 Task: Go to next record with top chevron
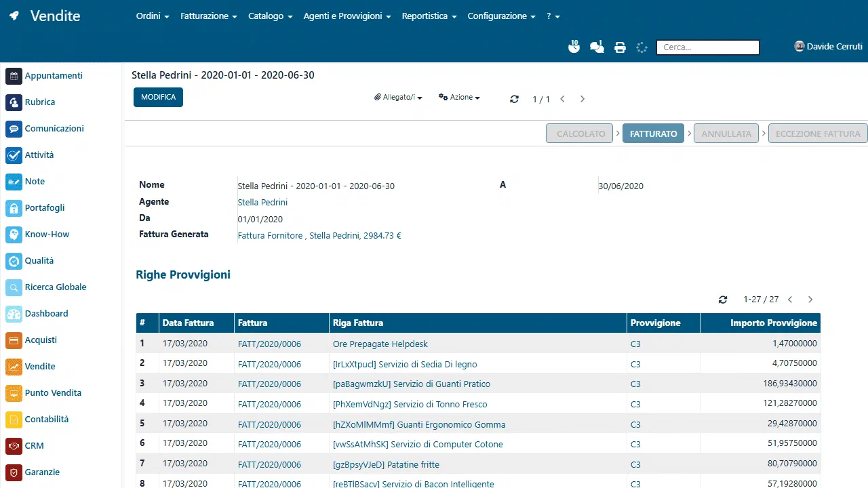tap(583, 99)
